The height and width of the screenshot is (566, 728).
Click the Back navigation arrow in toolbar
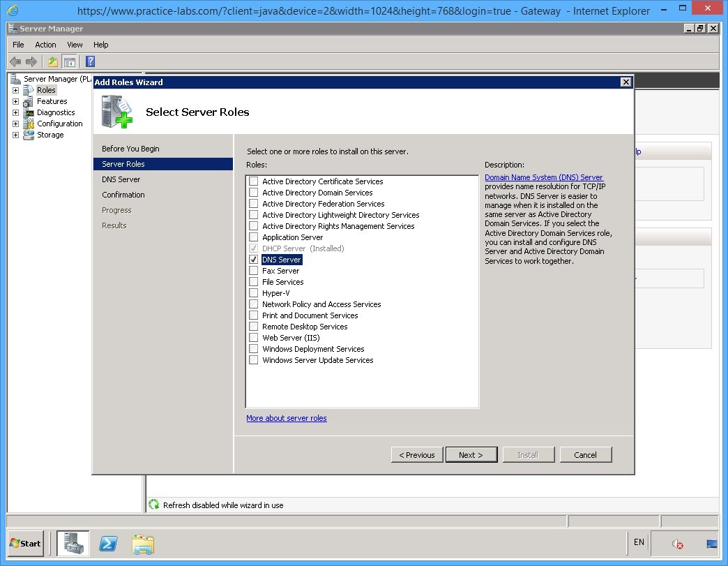[x=15, y=61]
